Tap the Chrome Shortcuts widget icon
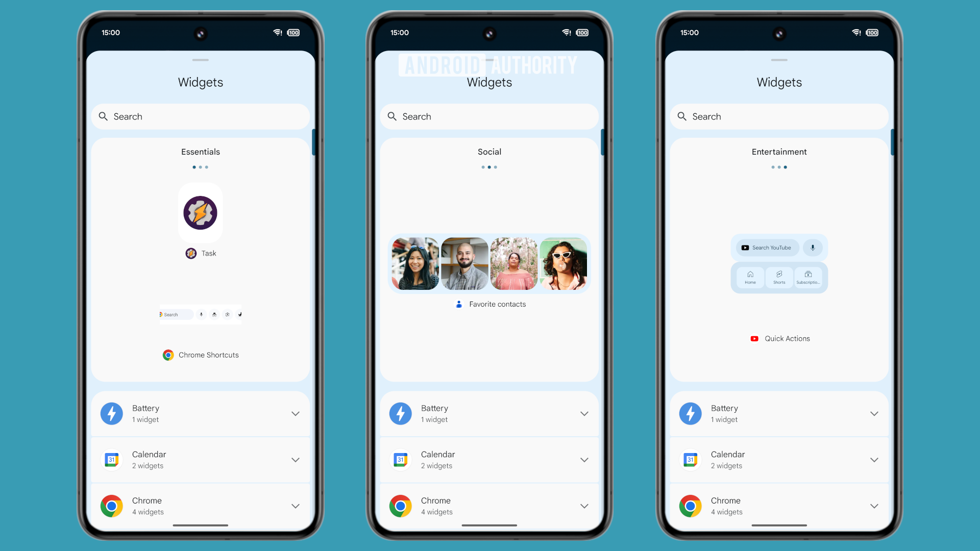 pos(167,355)
